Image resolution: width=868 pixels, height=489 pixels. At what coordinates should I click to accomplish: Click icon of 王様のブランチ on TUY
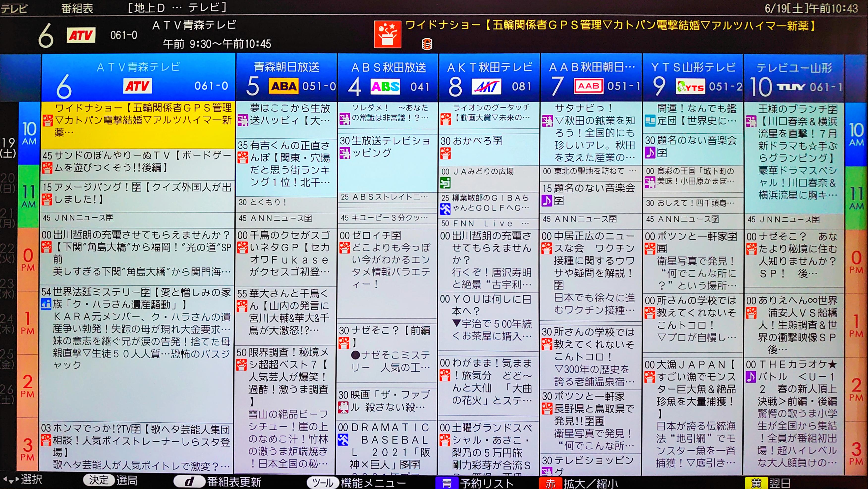click(751, 121)
